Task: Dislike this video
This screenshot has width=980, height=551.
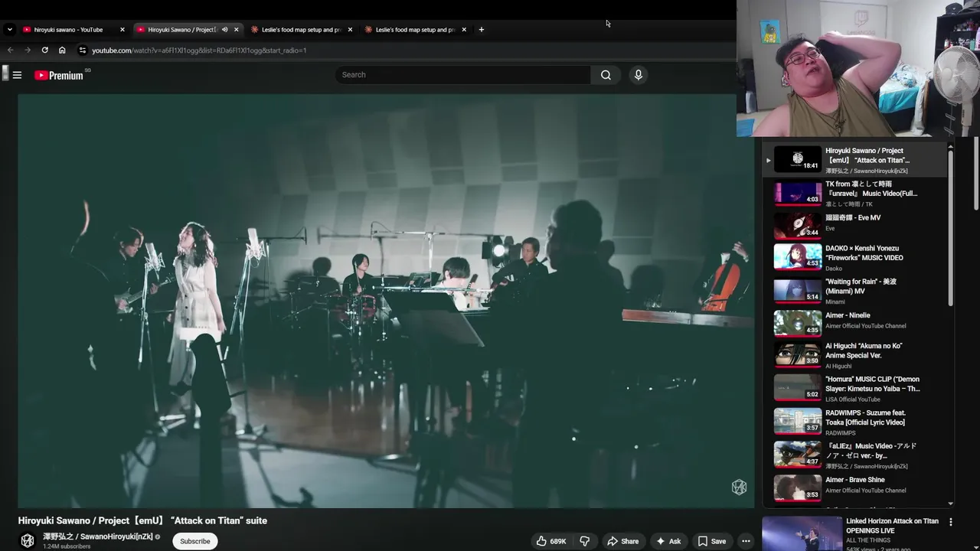Action: click(584, 541)
